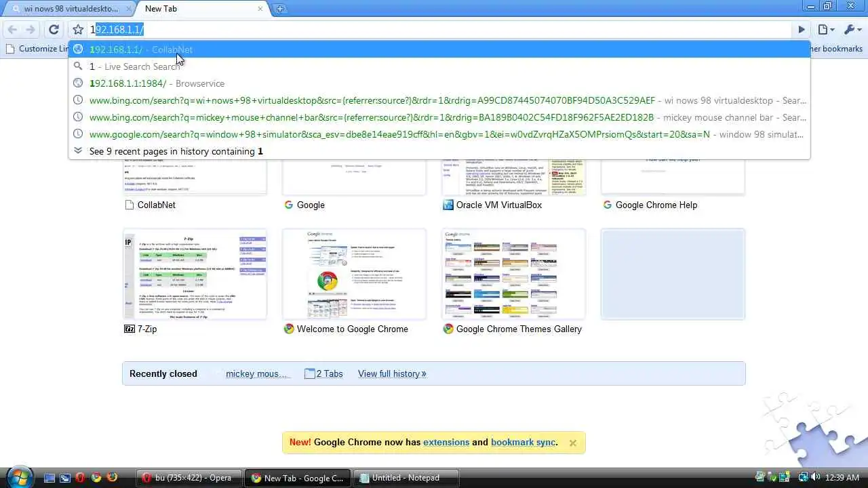The image size is (868, 488).
Task: Click the volume speaker tray icon
Action: pyautogui.click(x=814, y=478)
